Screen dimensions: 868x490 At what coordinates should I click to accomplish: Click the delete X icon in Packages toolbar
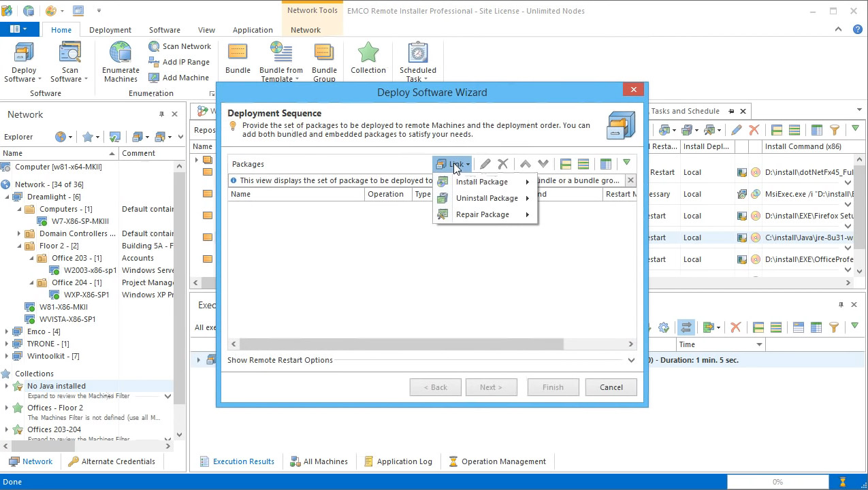point(503,164)
